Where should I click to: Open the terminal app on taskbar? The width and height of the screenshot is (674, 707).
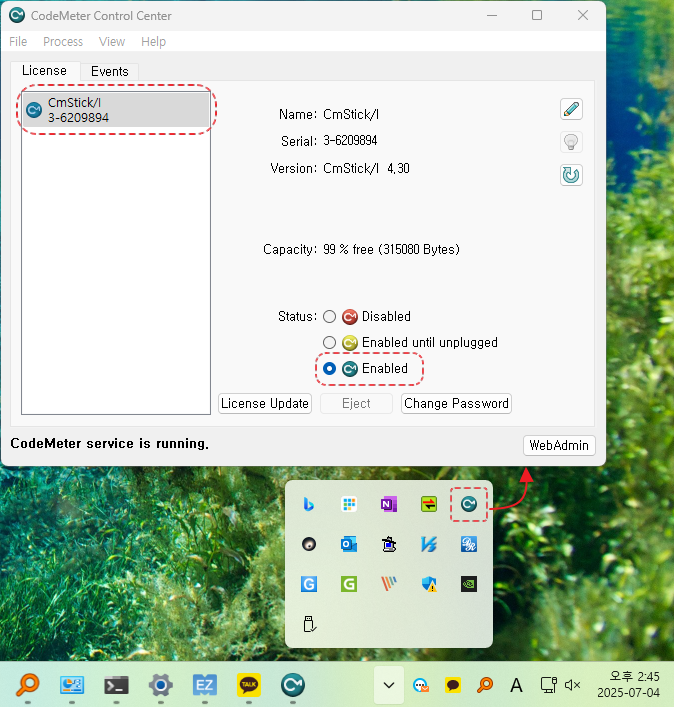pos(116,685)
